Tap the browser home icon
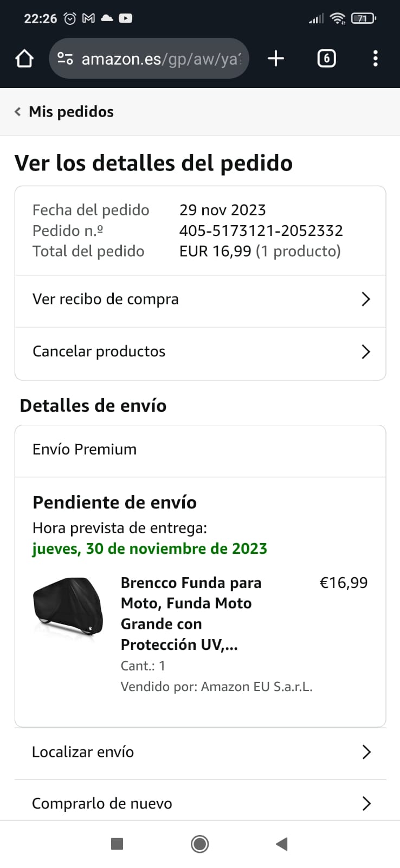The width and height of the screenshot is (400, 868). pos(24,59)
